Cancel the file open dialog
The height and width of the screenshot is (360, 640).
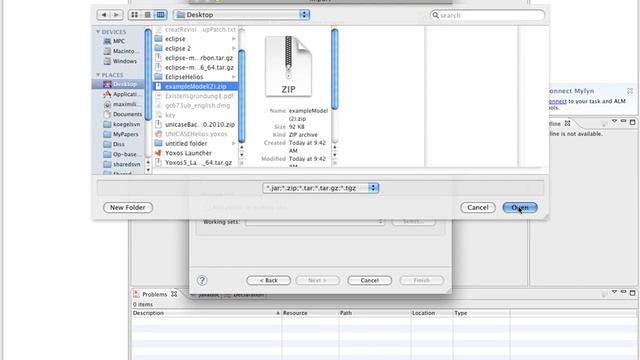[x=478, y=207]
